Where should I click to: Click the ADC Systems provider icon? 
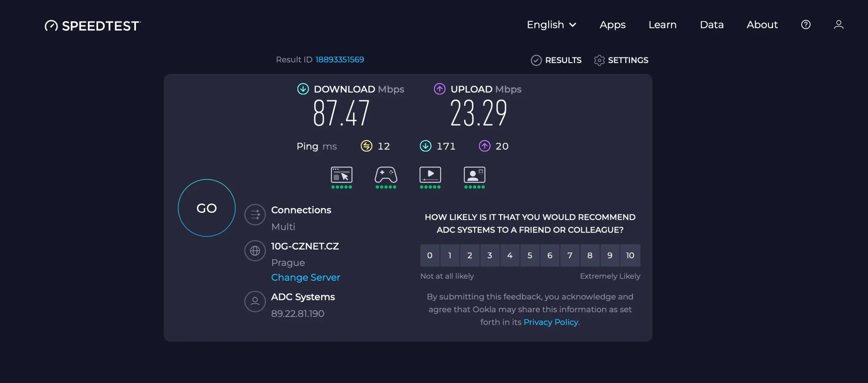[255, 301]
